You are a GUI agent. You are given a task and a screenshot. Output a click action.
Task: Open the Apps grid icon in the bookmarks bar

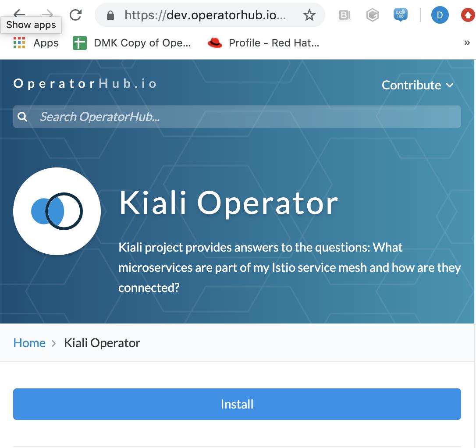[x=19, y=43]
